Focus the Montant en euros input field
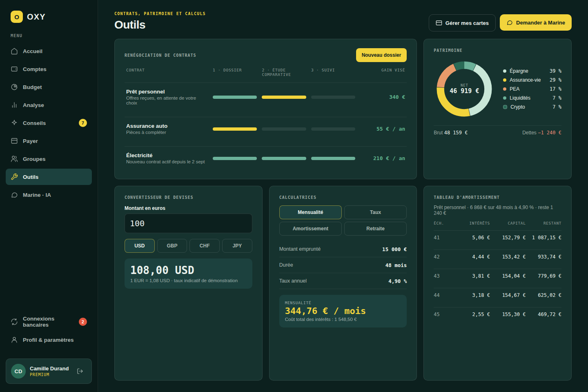Screen dimensions: 588x392 click(188, 223)
